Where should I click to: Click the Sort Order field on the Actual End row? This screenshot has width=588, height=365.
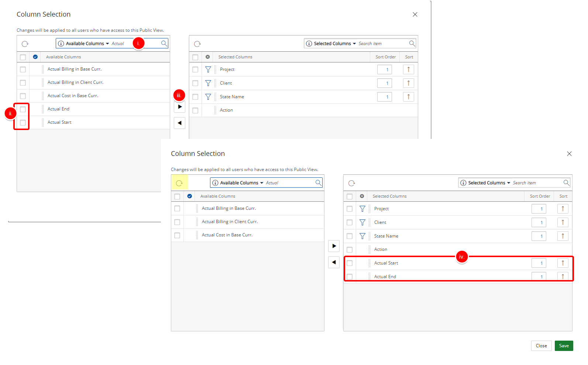(x=539, y=276)
